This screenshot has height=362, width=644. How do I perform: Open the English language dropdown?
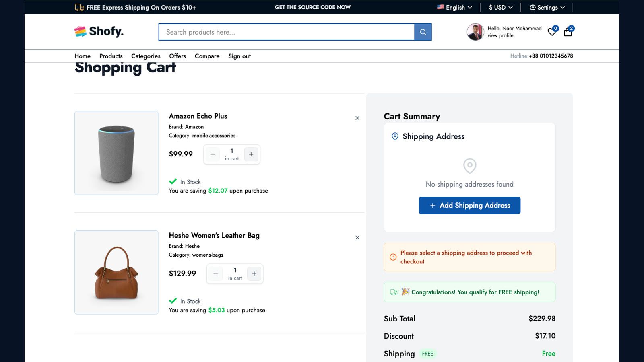454,7
